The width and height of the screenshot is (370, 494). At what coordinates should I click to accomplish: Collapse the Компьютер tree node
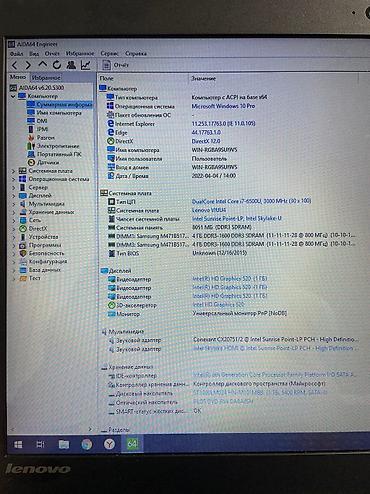[13, 96]
